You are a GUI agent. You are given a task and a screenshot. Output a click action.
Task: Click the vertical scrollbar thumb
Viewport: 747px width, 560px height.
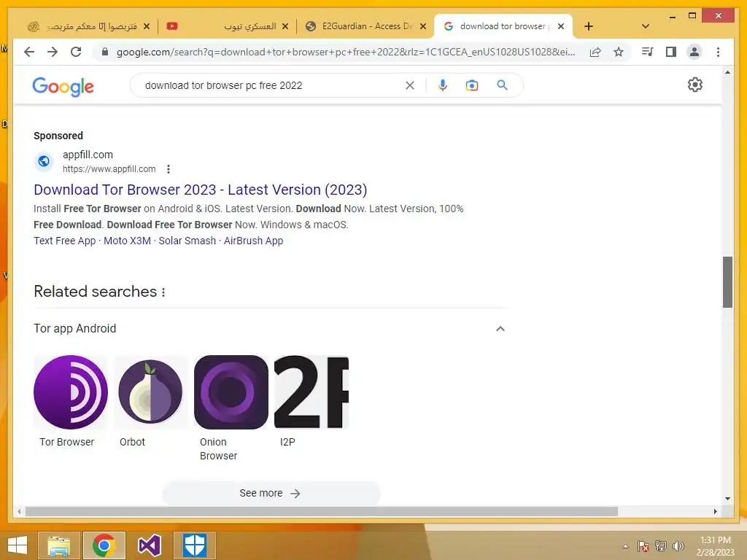click(x=727, y=282)
